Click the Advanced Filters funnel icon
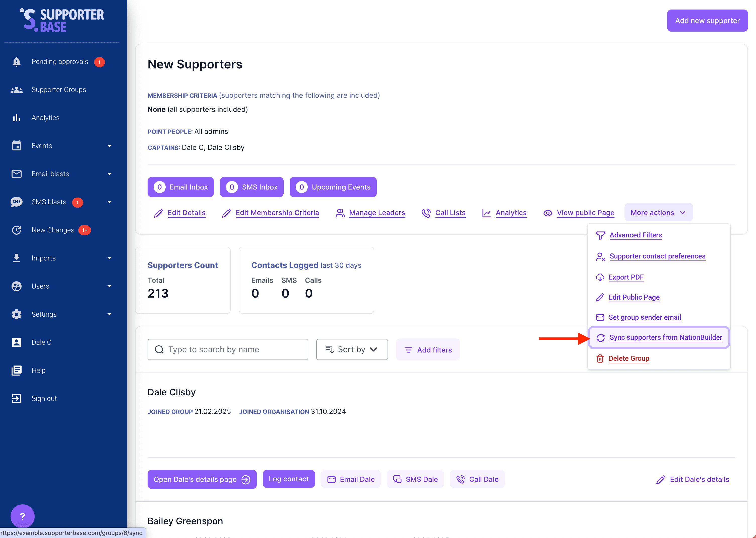This screenshot has width=756, height=538. pyautogui.click(x=600, y=235)
